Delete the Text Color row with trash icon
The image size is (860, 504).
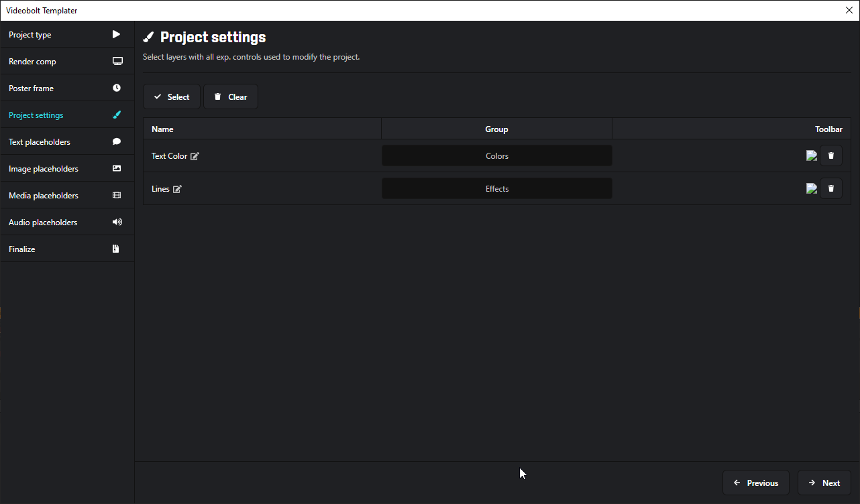830,155
